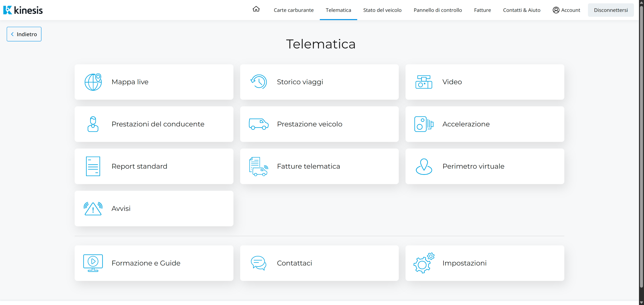Image resolution: width=644 pixels, height=305 pixels.
Task: Click the Disconnettersi button
Action: pos(611,10)
